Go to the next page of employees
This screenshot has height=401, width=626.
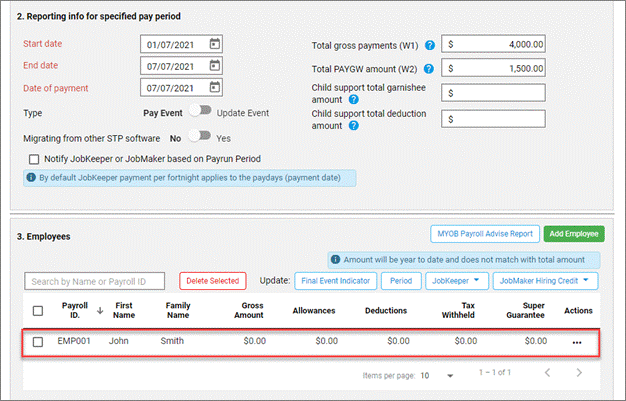(x=579, y=373)
